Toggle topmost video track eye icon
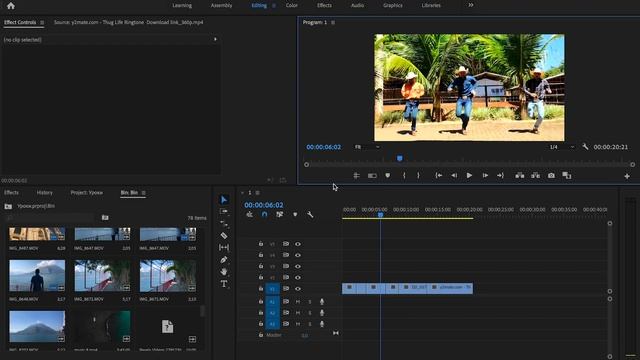 coord(298,244)
